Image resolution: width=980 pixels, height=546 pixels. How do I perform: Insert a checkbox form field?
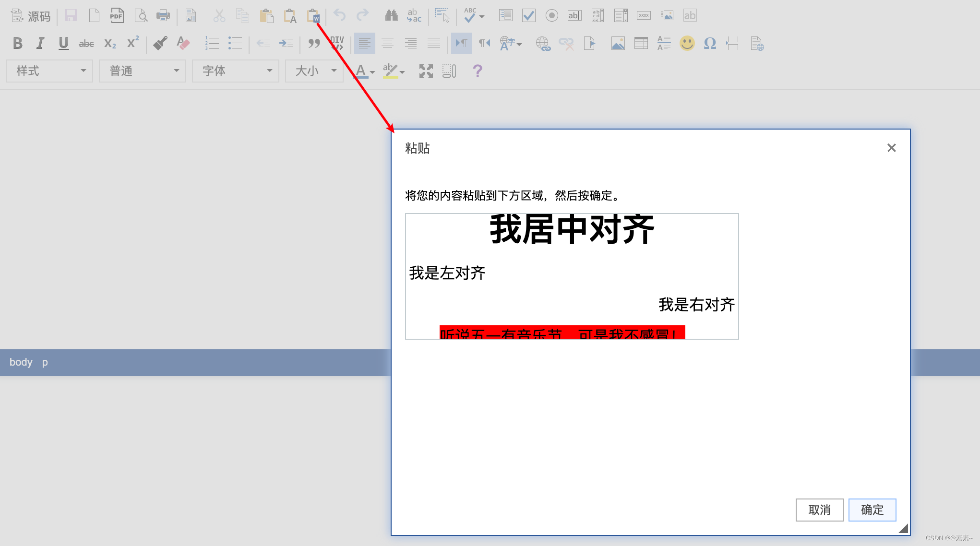528,16
